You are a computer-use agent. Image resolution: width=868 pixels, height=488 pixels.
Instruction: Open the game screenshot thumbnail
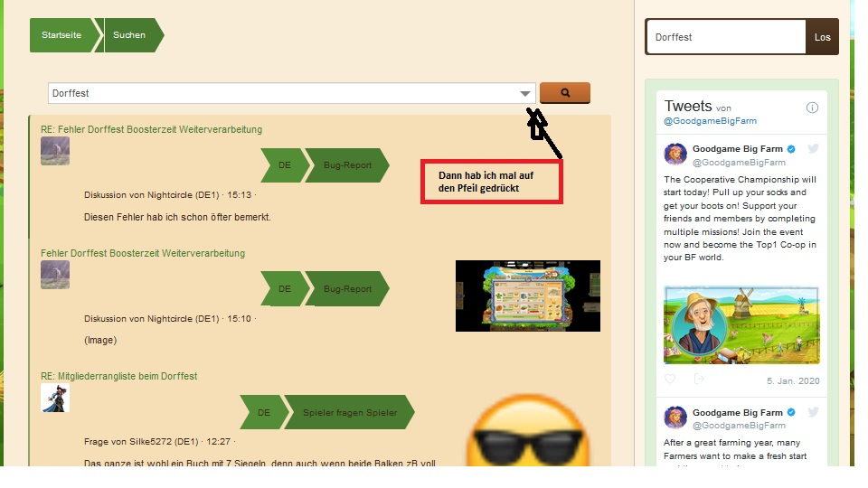(527, 296)
